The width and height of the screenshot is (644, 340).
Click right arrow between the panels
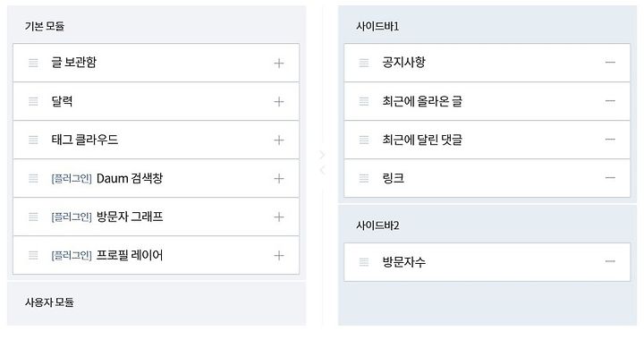pyautogui.click(x=322, y=155)
